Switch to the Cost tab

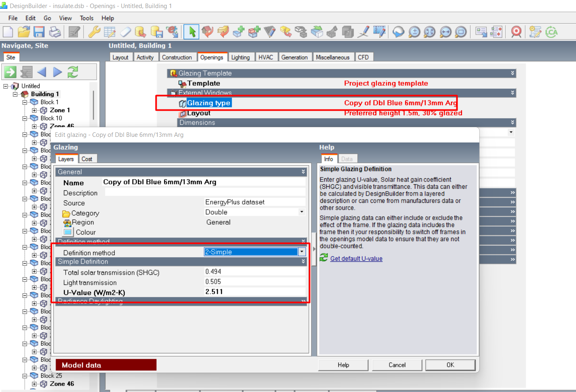tap(87, 159)
